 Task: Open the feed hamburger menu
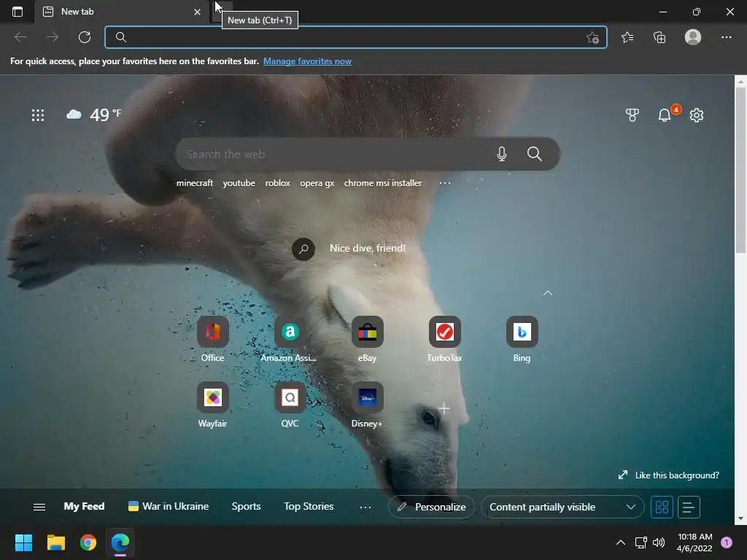(39, 507)
